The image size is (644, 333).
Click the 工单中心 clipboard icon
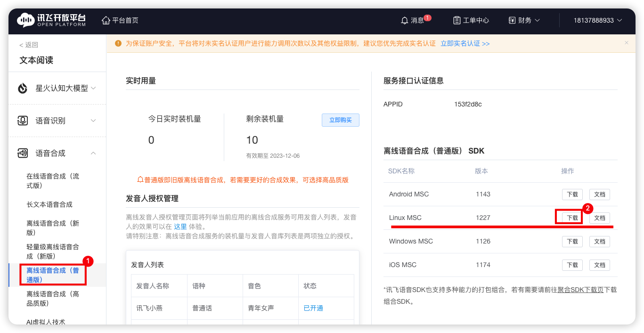pos(457,20)
